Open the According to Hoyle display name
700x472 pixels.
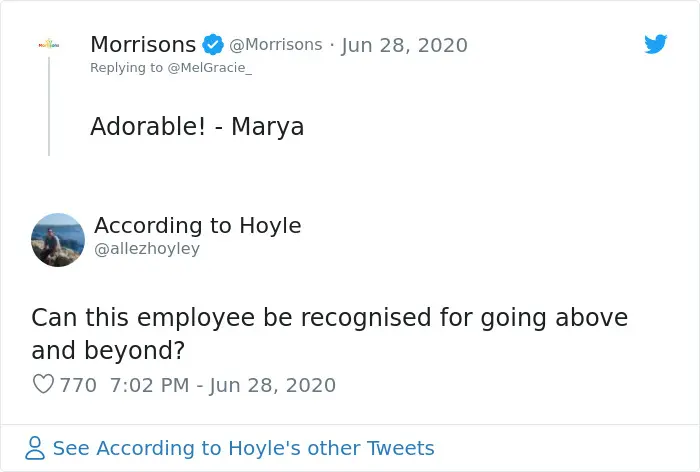pyautogui.click(x=197, y=225)
